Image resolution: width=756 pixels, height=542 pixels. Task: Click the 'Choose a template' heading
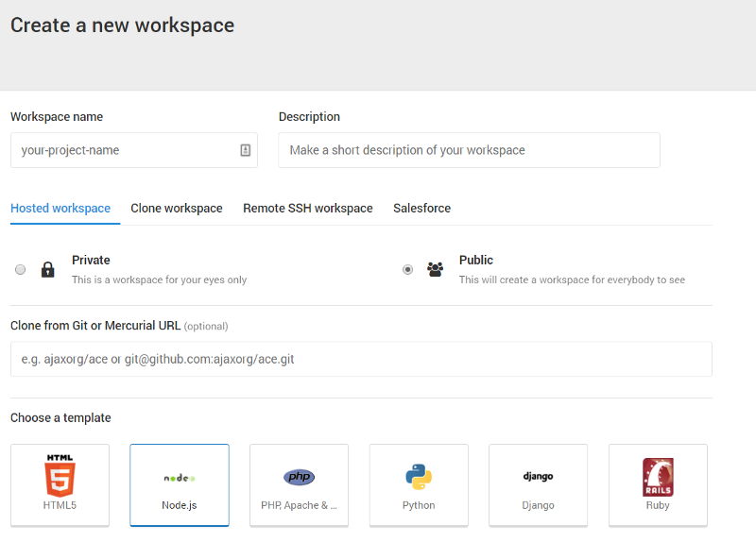pos(60,417)
